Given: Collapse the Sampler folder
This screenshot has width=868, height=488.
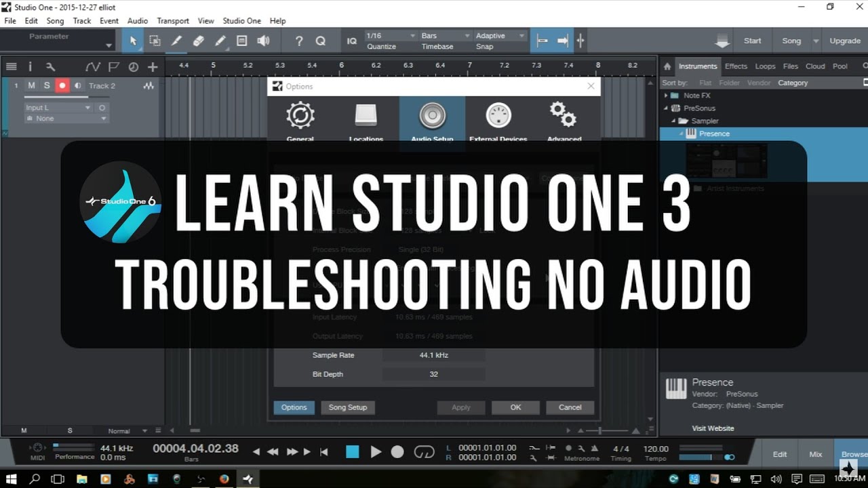Looking at the screenshot, I should tap(673, 121).
